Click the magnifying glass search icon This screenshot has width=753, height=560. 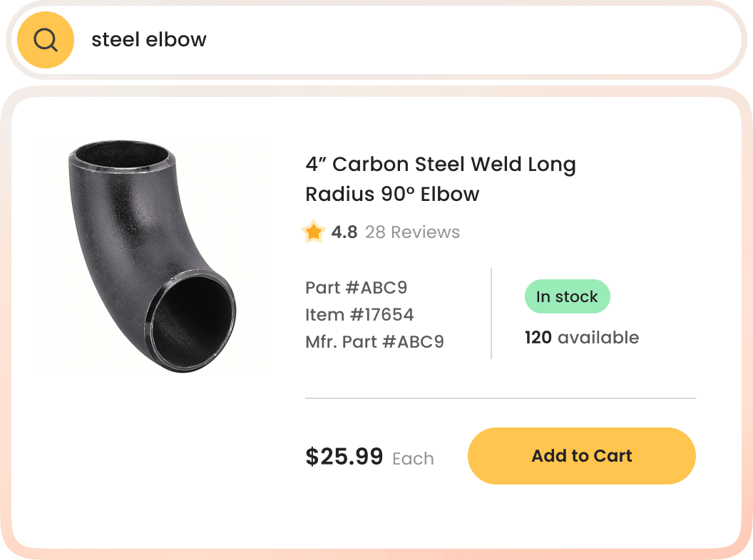46,40
